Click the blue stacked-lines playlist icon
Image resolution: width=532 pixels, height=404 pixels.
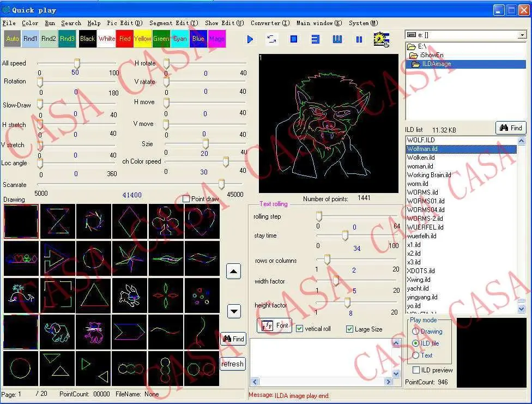coord(315,39)
